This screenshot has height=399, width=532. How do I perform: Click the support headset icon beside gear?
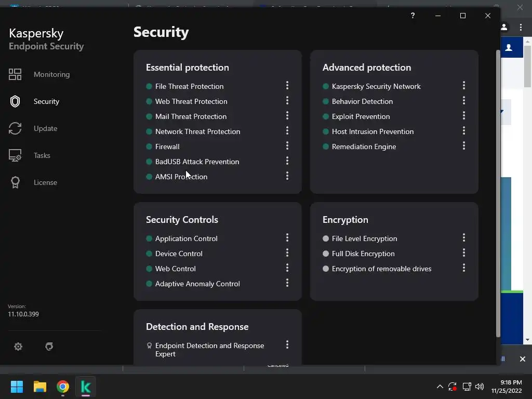[49, 347]
